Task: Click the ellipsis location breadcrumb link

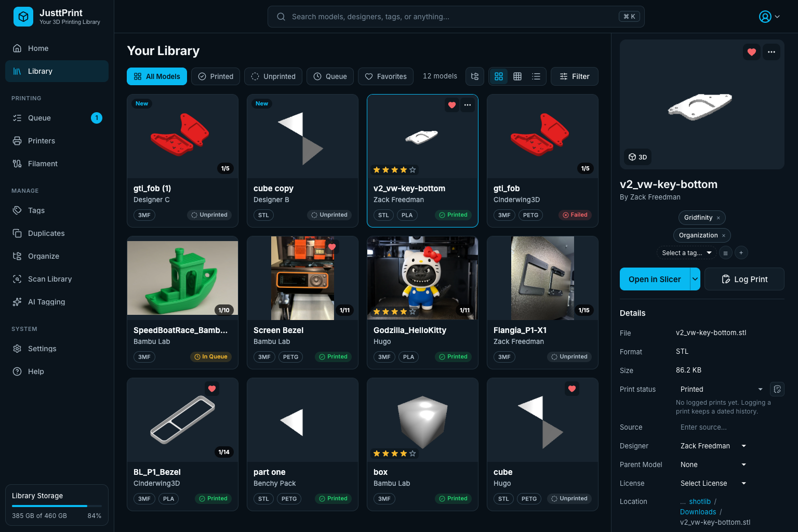Action: (x=683, y=501)
